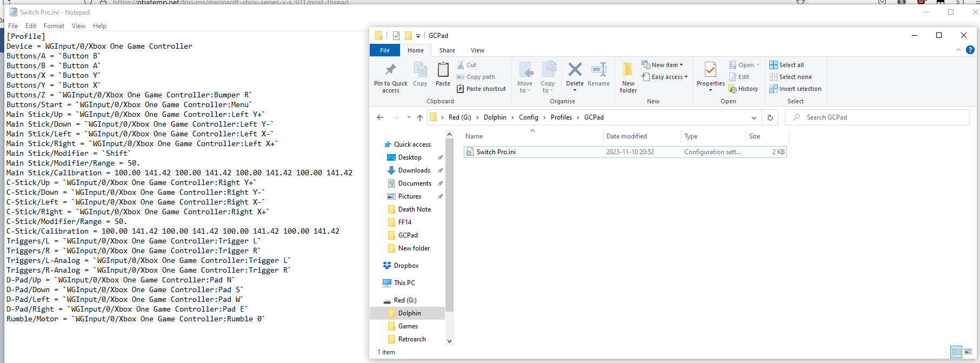Screen dimensions: 980x363
Task: Click the Rename ribbon icon
Action: pos(598,70)
